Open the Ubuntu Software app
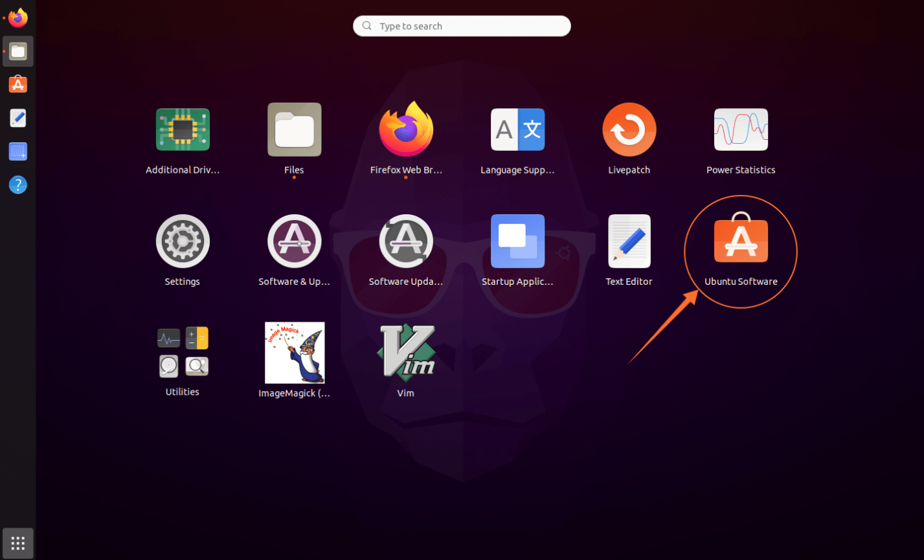Viewport: 924px width, 560px height. tap(740, 241)
